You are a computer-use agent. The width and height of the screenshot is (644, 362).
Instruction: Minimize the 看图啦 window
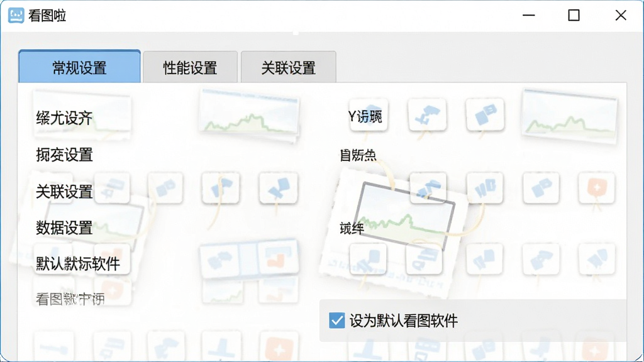[528, 16]
